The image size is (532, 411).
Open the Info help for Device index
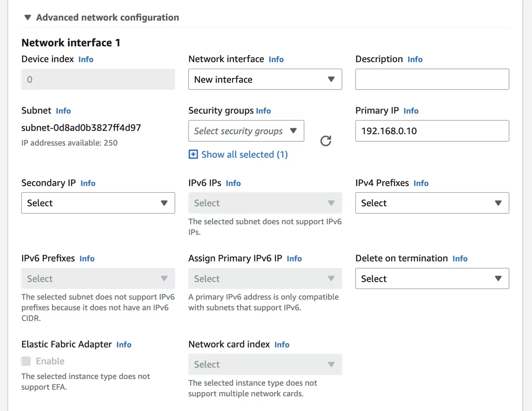[86, 59]
